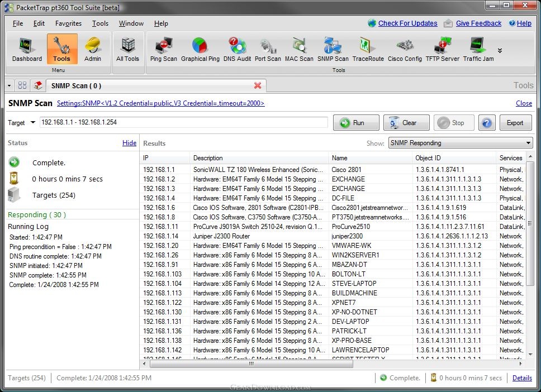This screenshot has width=541, height=392.
Task: Click the Target IP range input field
Action: pyautogui.click(x=183, y=122)
